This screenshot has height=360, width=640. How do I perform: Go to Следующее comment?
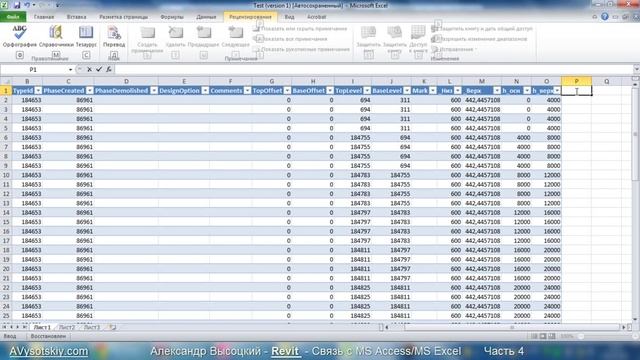click(x=236, y=37)
